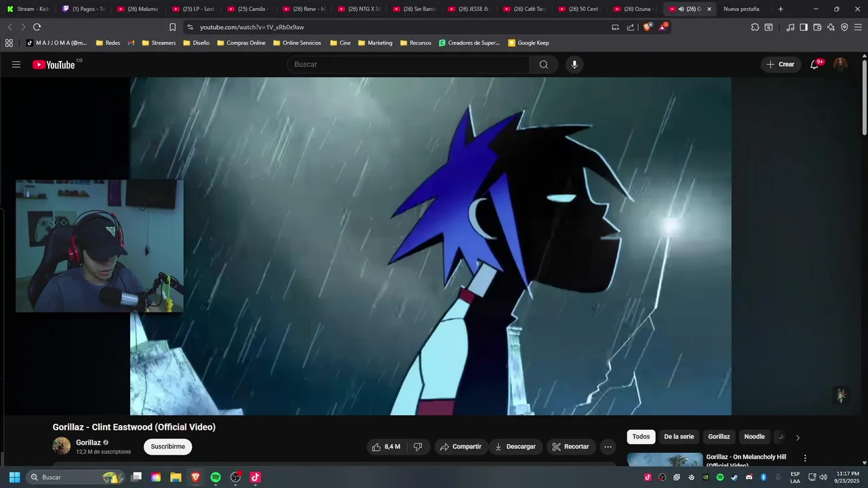The height and width of the screenshot is (488, 868).
Task: Click the Crear button
Action: coord(781,64)
